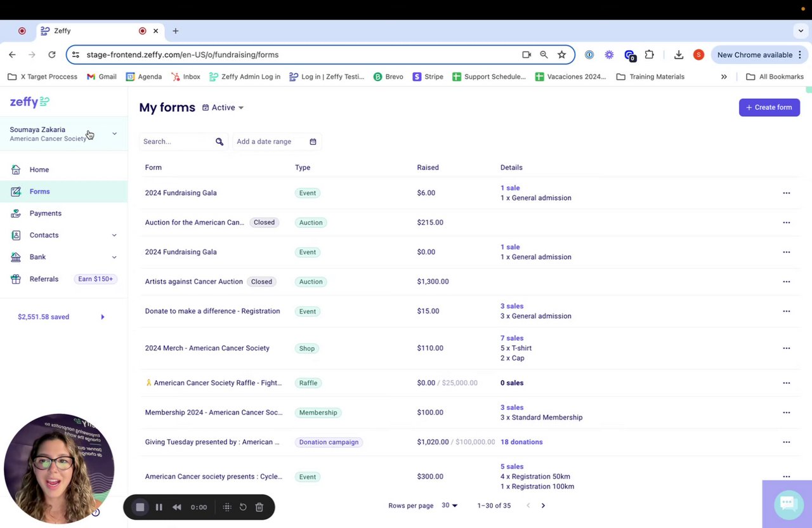Click the Create form button

[x=769, y=107]
